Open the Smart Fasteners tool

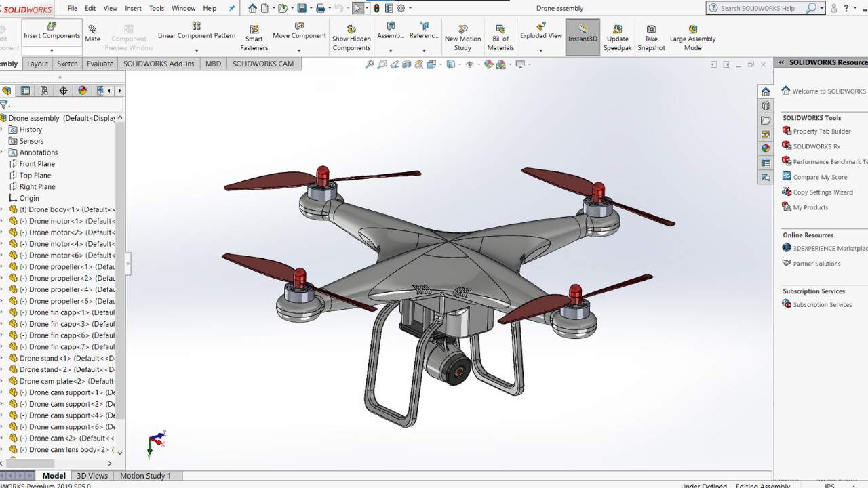click(254, 38)
